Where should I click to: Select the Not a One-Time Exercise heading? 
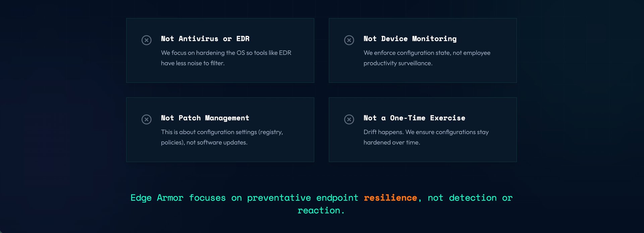(415, 118)
